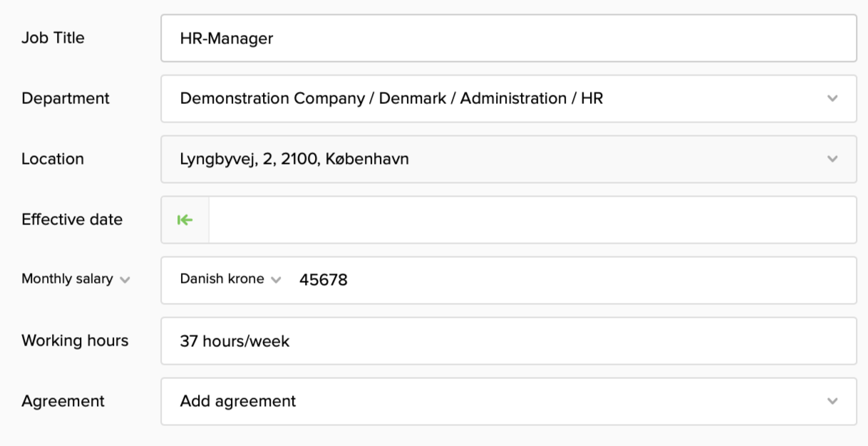Screen dimensions: 868x446
Task: Select the Danish krone currency selector
Action: (x=222, y=279)
